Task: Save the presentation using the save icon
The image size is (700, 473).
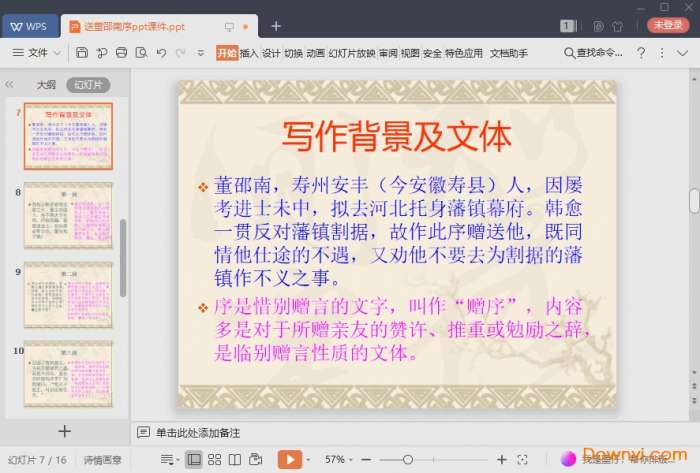Action: click(82, 53)
